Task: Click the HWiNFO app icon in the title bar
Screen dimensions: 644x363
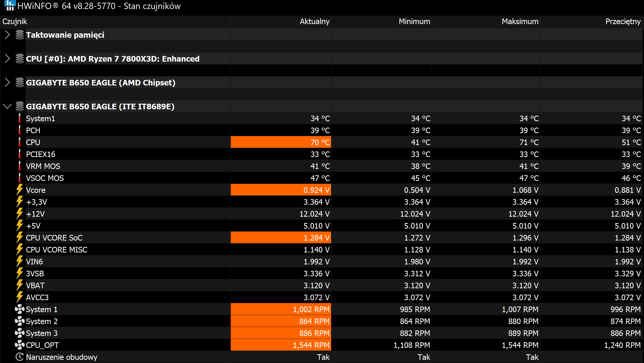Action: 10,6
